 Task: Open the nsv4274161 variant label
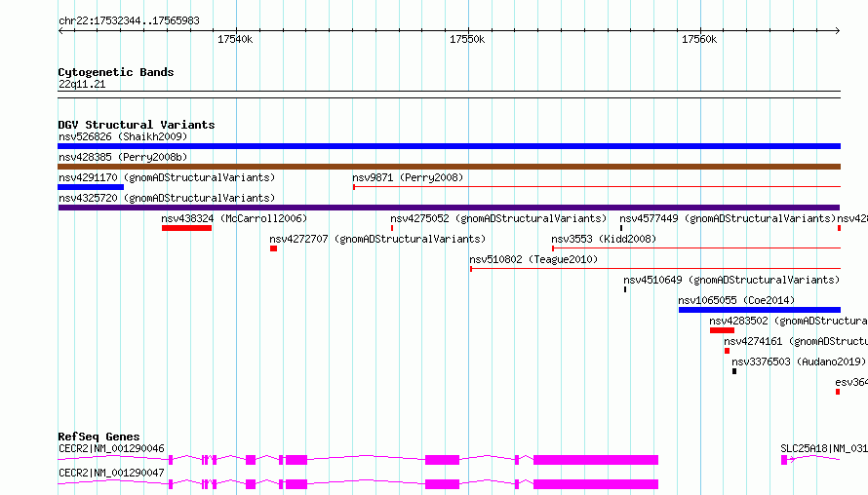tap(796, 341)
